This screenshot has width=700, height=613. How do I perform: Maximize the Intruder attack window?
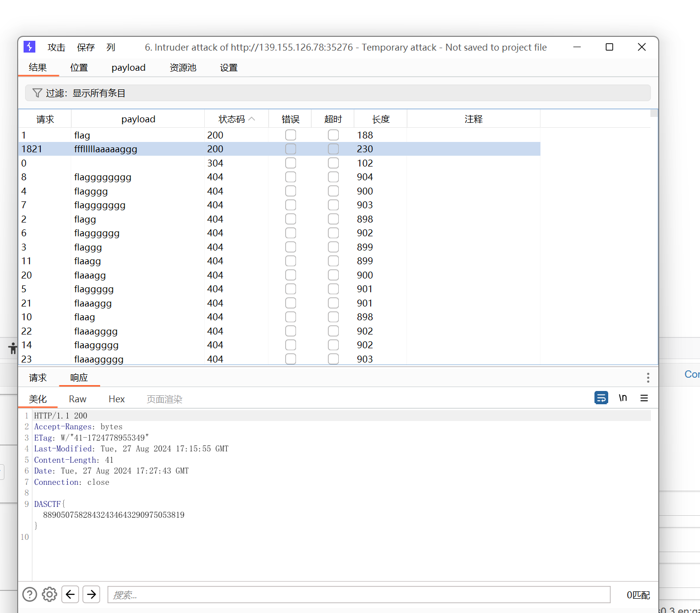tap(609, 47)
